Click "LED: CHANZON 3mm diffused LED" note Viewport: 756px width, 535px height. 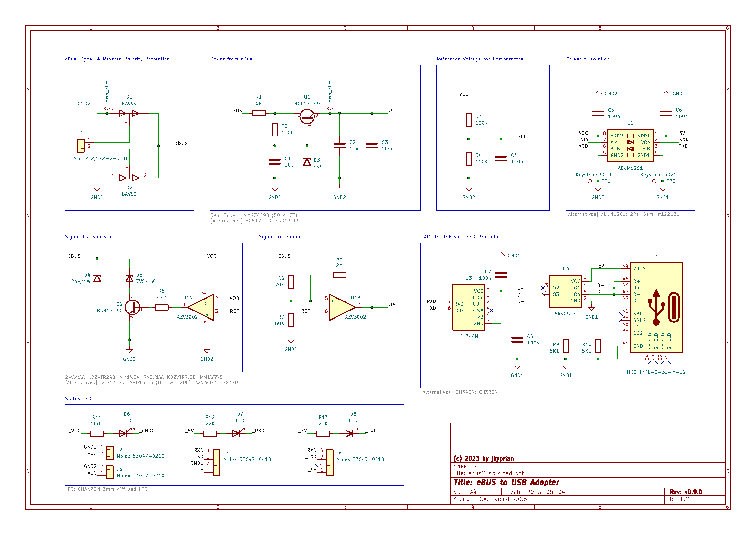click(x=106, y=489)
